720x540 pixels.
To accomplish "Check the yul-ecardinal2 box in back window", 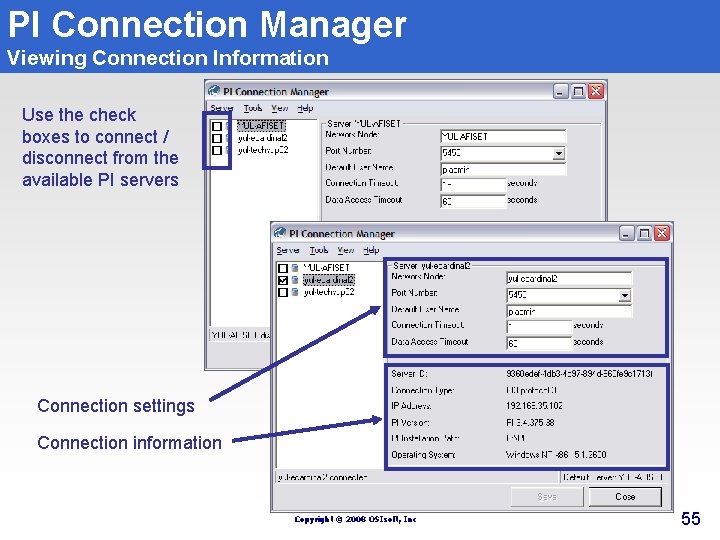I will [217, 138].
